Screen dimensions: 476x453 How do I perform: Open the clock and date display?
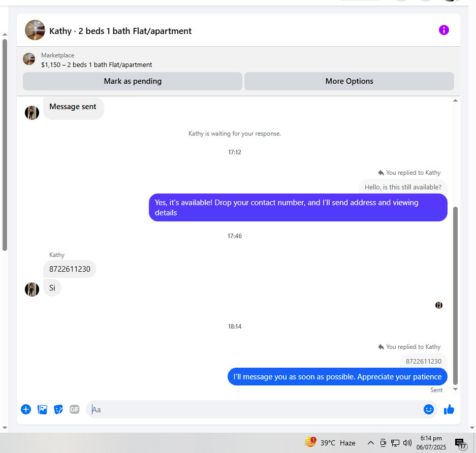click(x=431, y=443)
